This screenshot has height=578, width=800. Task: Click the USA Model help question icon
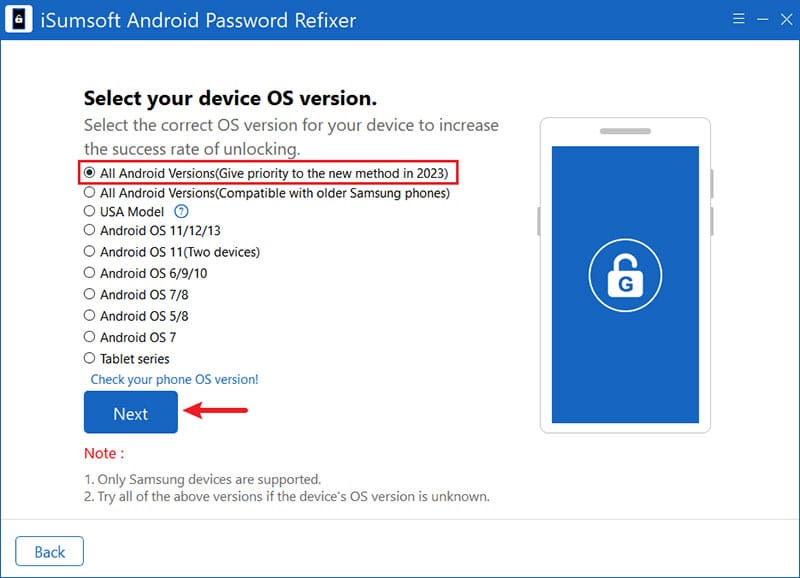[181, 212]
